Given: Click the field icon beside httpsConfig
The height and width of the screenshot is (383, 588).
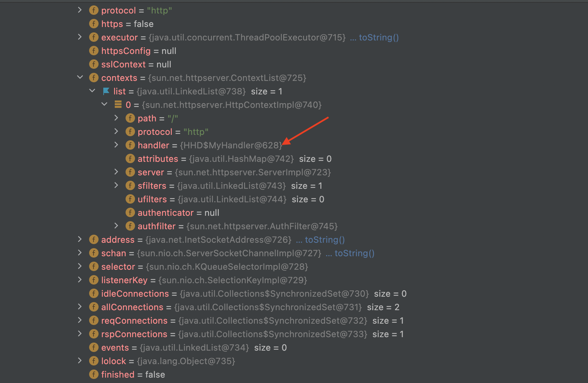Looking at the screenshot, I should tap(93, 51).
